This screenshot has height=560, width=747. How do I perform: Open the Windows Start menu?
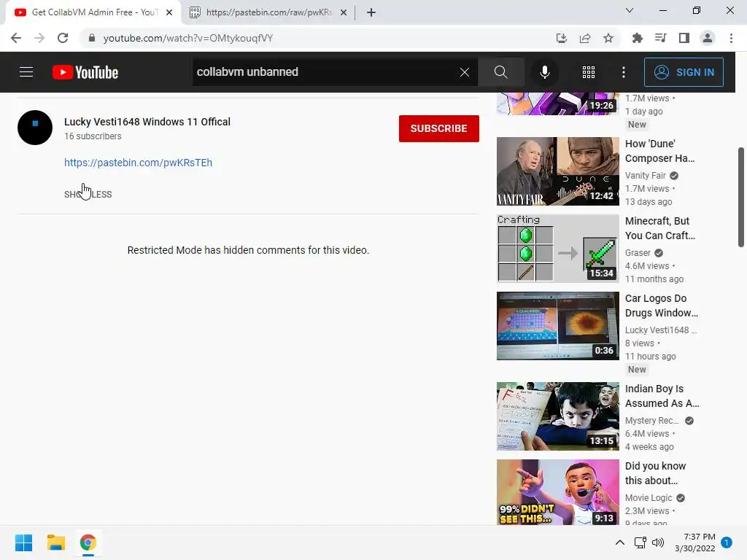click(x=23, y=542)
